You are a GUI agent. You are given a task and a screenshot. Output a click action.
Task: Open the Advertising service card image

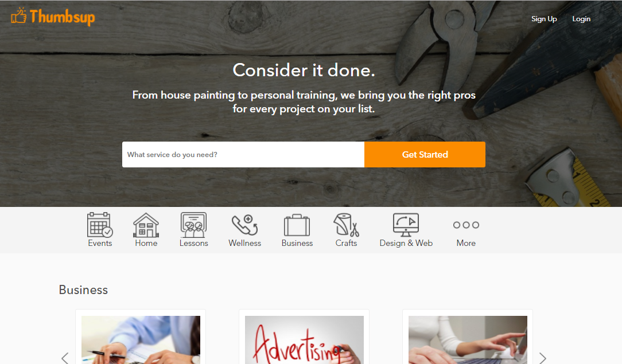304,340
